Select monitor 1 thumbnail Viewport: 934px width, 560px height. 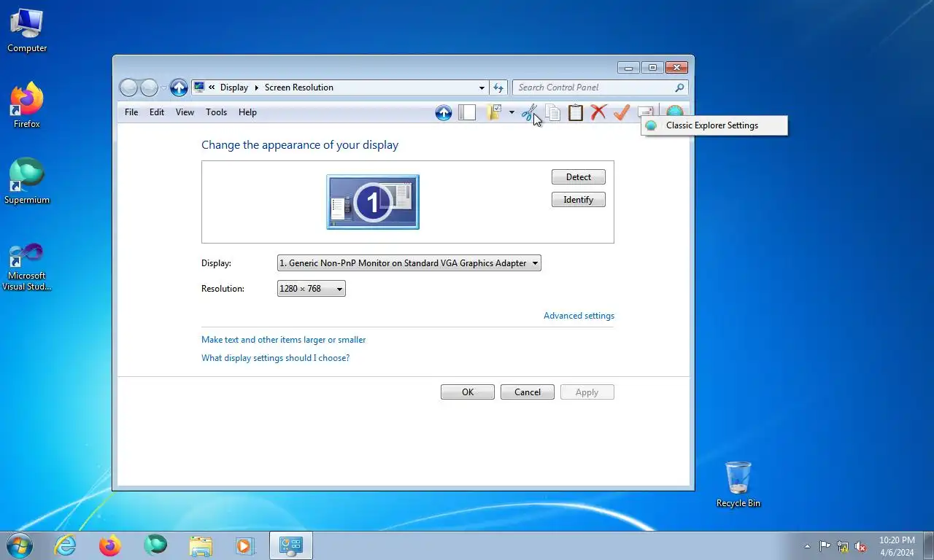tap(373, 202)
